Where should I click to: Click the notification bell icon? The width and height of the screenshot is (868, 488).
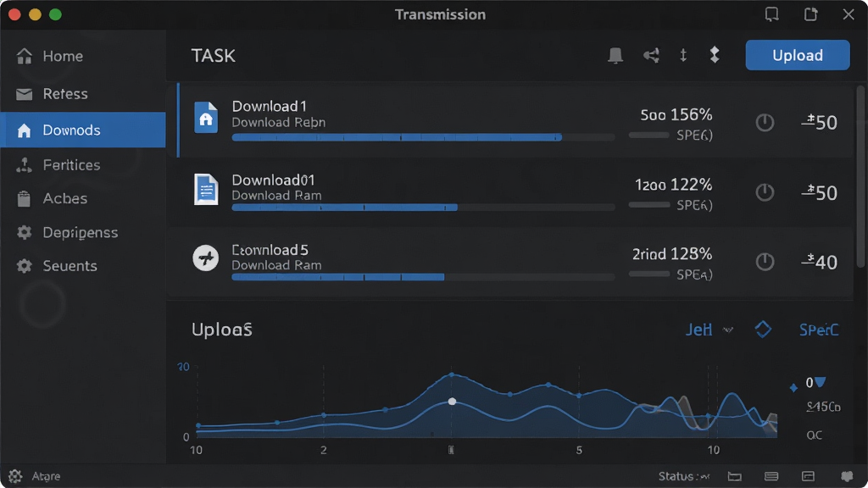click(615, 55)
